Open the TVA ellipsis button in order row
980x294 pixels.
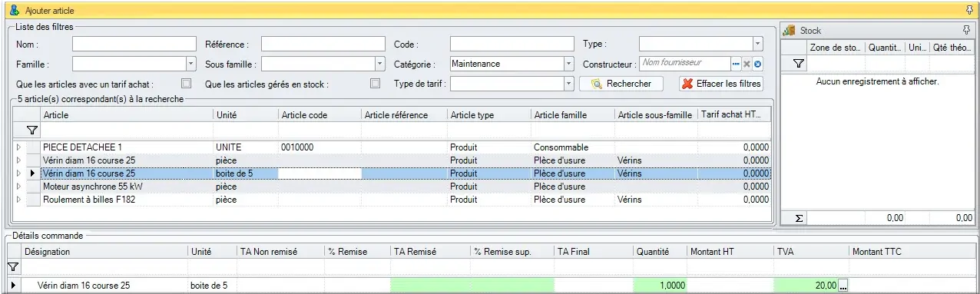[843, 286]
